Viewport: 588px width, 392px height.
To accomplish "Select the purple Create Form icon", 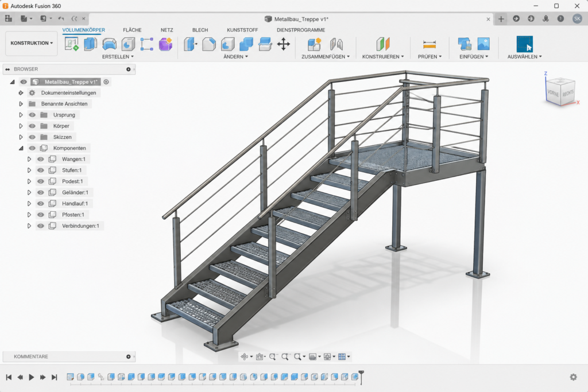I will point(165,44).
